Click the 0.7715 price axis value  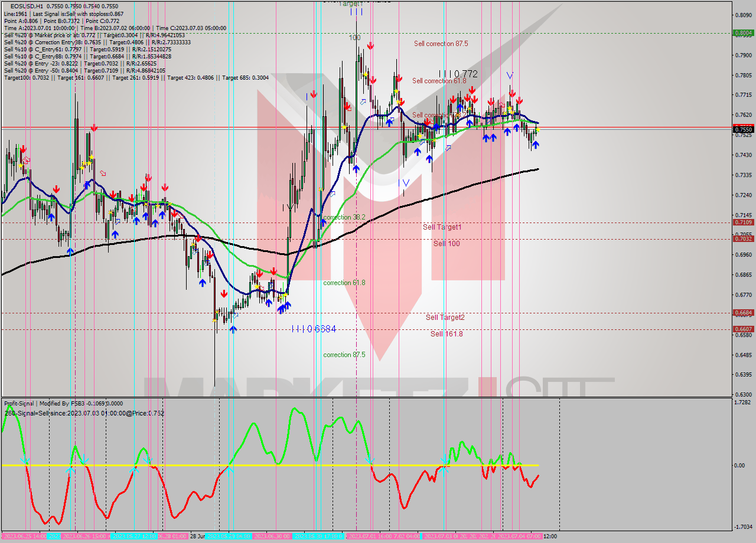coord(743,95)
